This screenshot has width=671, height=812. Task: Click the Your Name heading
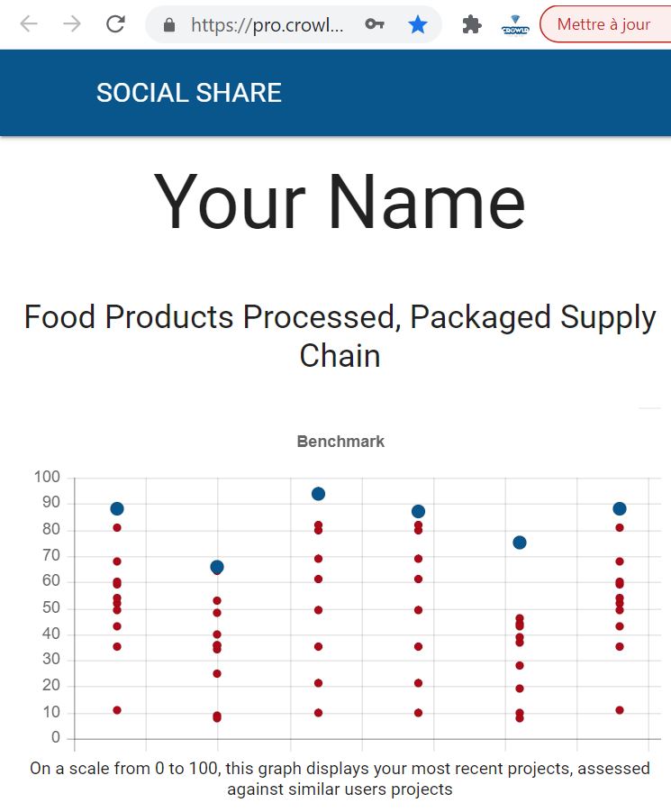[340, 201]
